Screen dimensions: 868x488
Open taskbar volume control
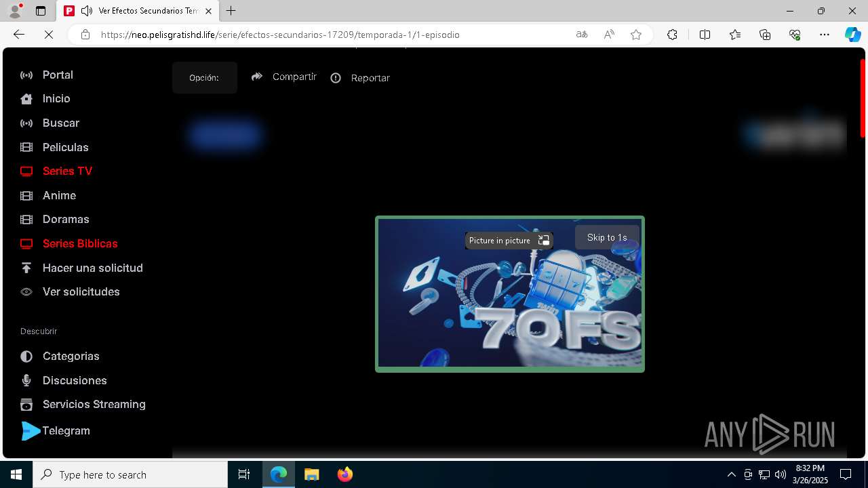point(781,474)
